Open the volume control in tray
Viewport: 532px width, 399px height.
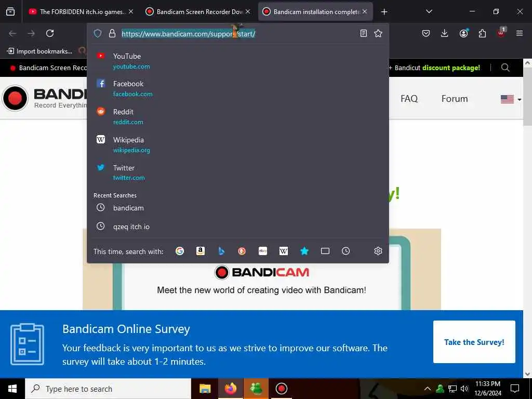pyautogui.click(x=464, y=389)
